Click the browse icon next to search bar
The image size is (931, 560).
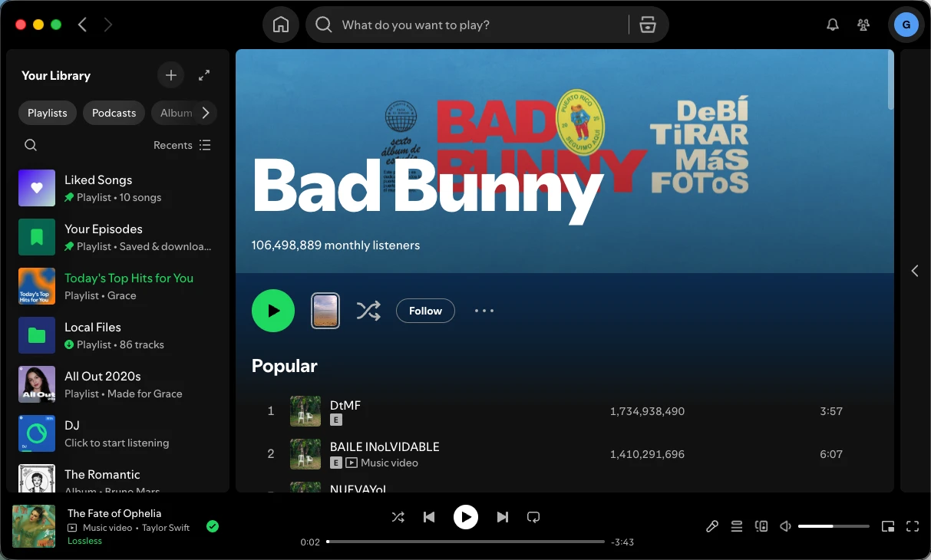point(648,25)
